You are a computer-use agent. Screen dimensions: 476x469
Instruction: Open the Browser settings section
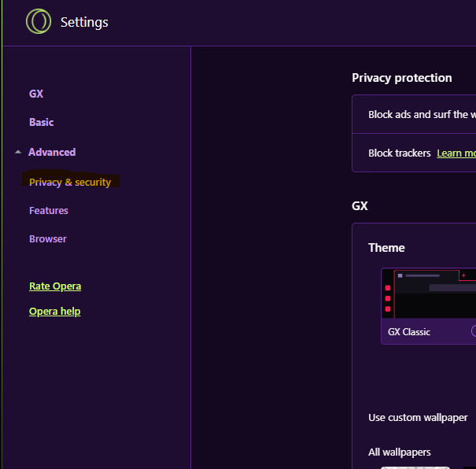[x=48, y=238]
